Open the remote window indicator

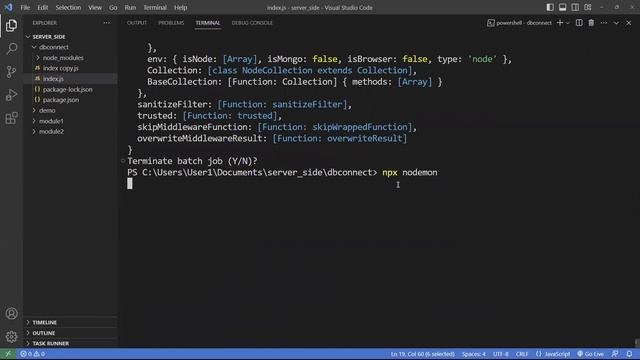[x=8, y=354]
